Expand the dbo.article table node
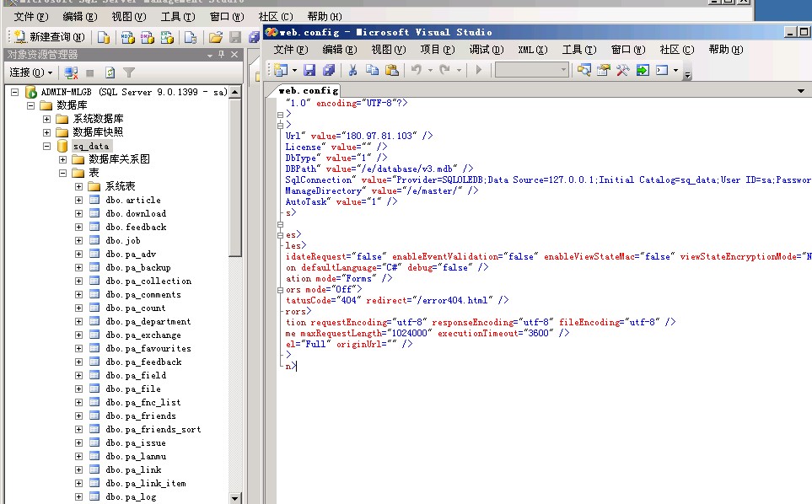The width and height of the screenshot is (812, 504). point(78,200)
